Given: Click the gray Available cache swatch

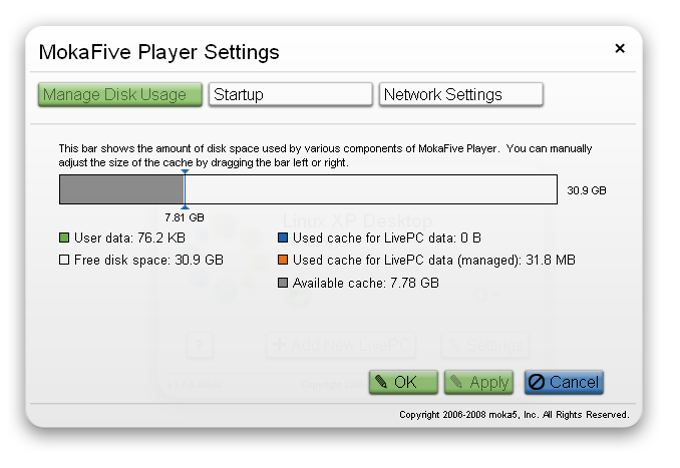Looking at the screenshot, I should [283, 283].
